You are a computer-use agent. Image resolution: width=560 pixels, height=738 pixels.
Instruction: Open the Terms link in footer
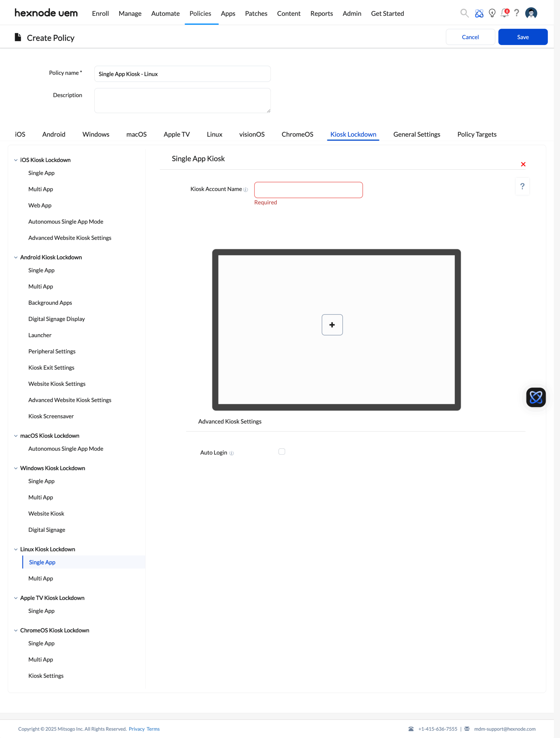pos(153,729)
